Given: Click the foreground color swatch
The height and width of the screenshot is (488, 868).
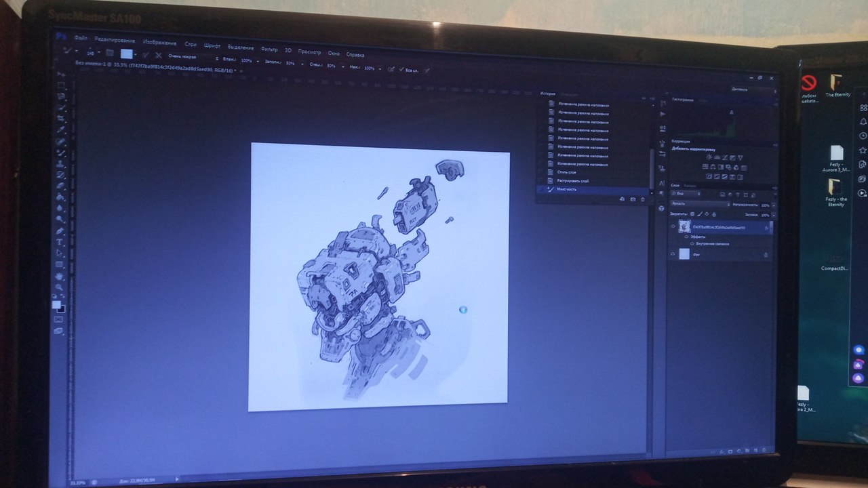Looking at the screenshot, I should (56, 304).
